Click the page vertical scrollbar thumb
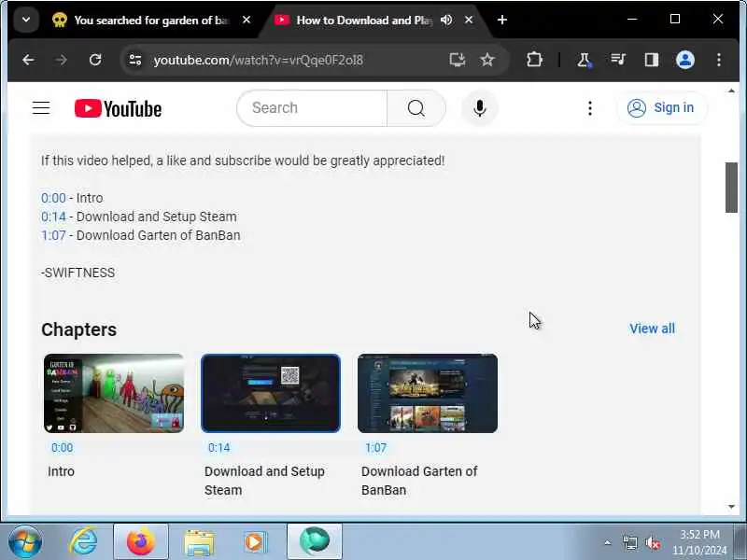 point(731,188)
